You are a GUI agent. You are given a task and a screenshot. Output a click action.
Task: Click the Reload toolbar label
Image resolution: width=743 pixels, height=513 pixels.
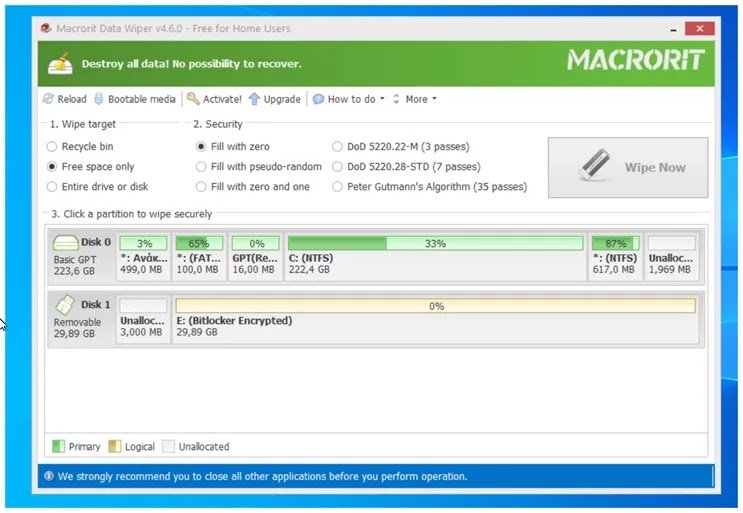point(72,99)
